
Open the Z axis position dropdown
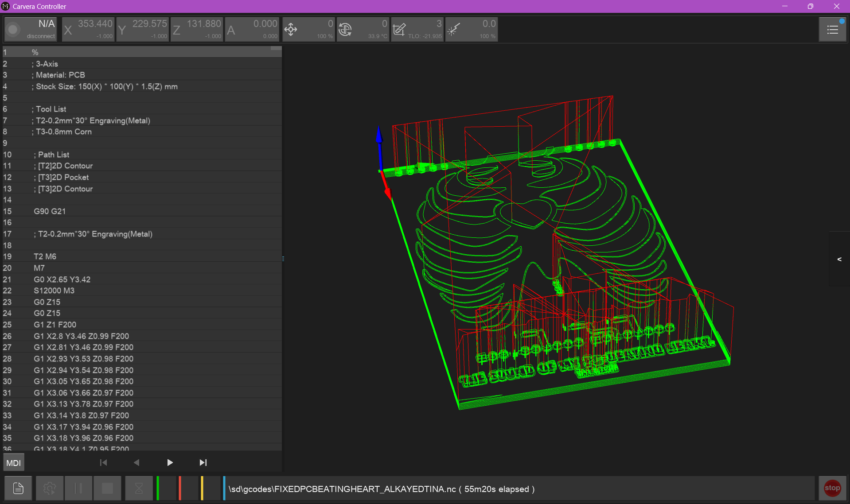tap(197, 30)
